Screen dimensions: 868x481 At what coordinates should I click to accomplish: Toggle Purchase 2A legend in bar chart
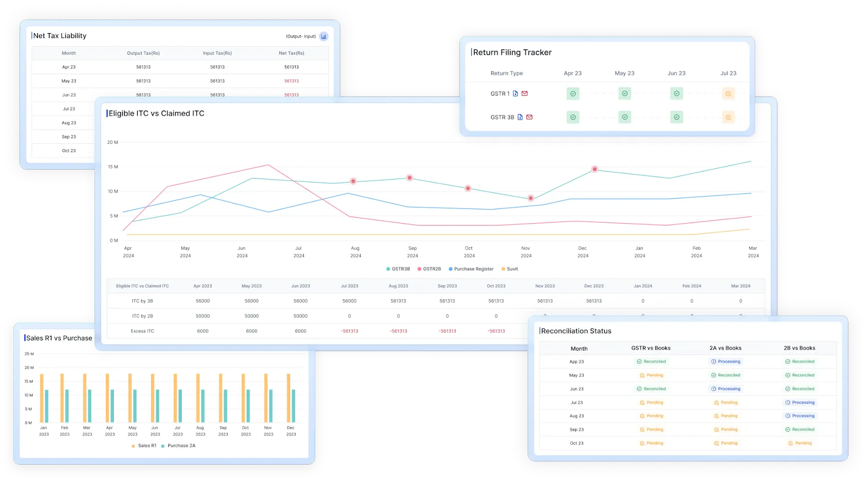click(178, 446)
